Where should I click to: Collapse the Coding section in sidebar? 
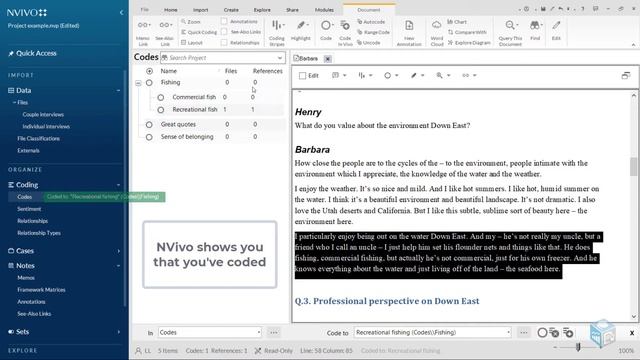[118, 185]
